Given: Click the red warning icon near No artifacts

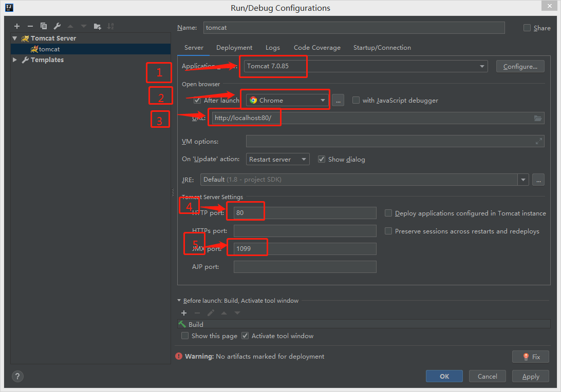Looking at the screenshot, I should [179, 356].
